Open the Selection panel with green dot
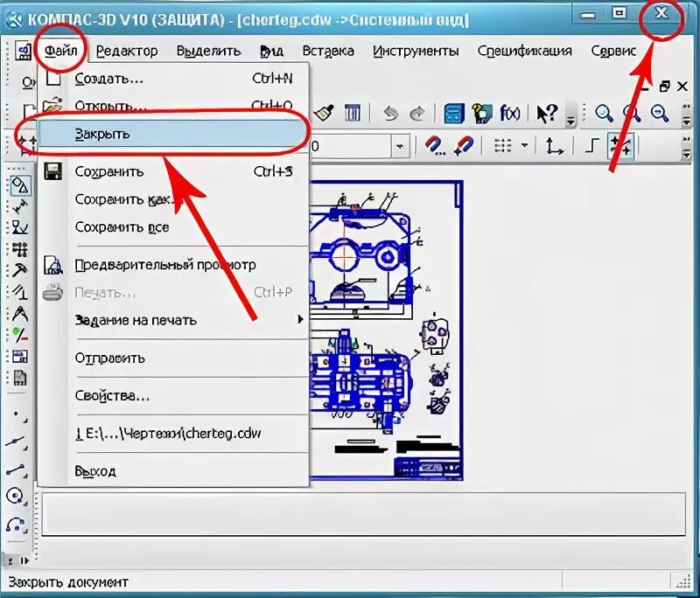This screenshot has width=700, height=598. (x=20, y=335)
